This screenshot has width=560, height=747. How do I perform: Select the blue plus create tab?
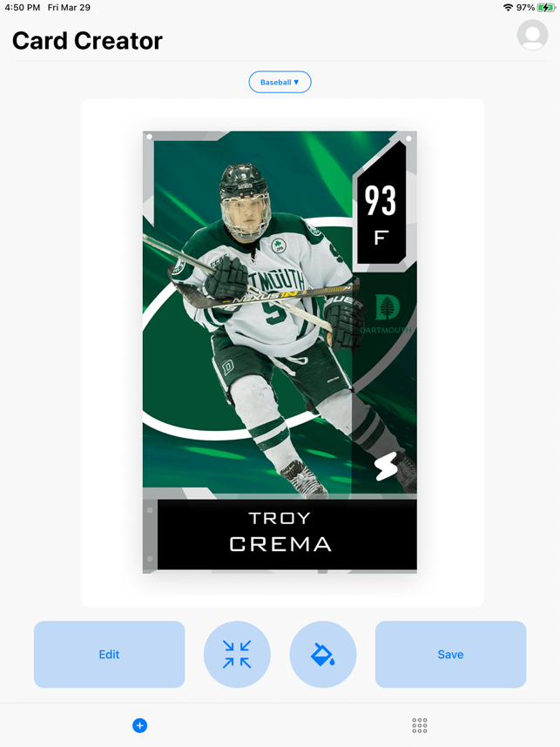point(139,725)
